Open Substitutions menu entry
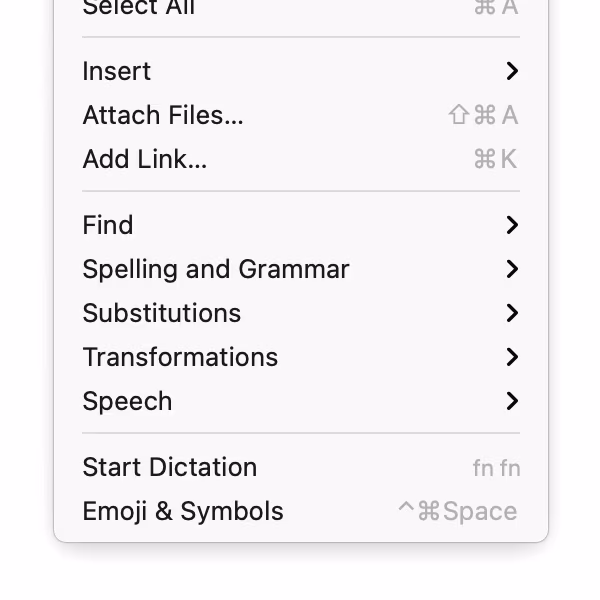 click(162, 313)
